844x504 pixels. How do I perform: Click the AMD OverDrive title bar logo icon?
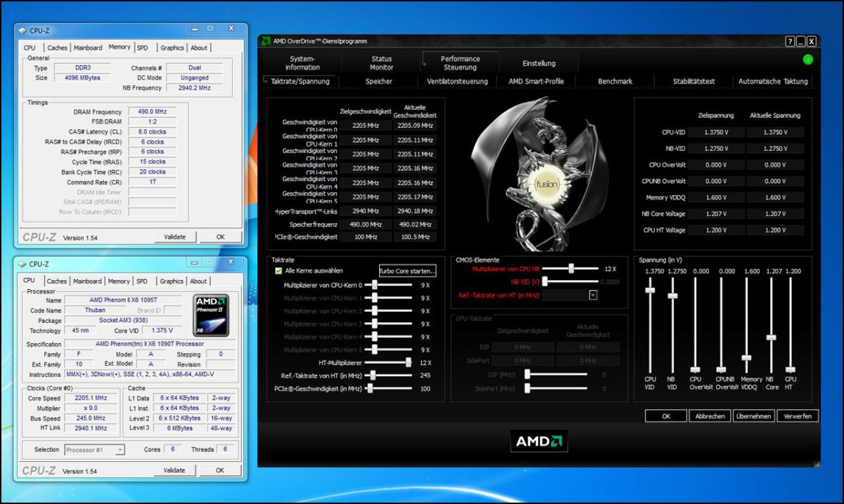tap(266, 42)
